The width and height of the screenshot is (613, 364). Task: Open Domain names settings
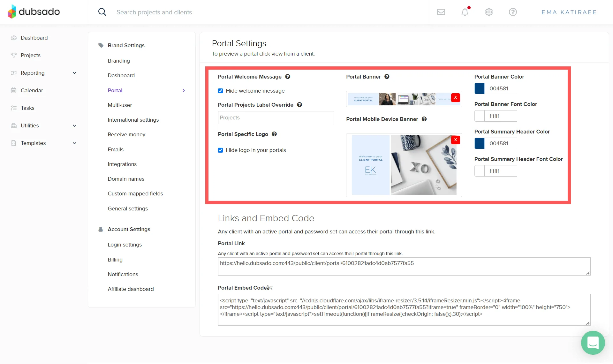pos(126,179)
